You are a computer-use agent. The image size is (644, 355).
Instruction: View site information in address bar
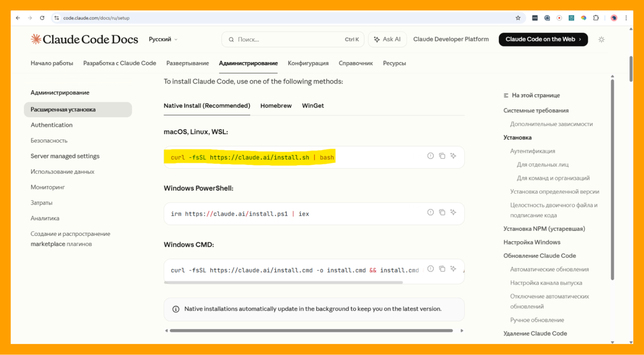pos(57,18)
